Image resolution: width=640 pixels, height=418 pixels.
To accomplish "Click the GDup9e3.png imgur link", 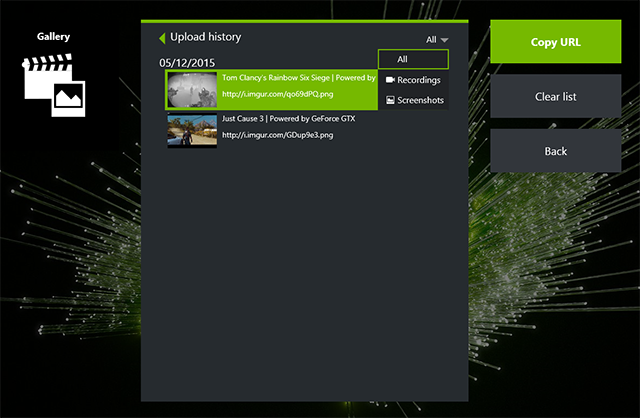I will (x=278, y=135).
